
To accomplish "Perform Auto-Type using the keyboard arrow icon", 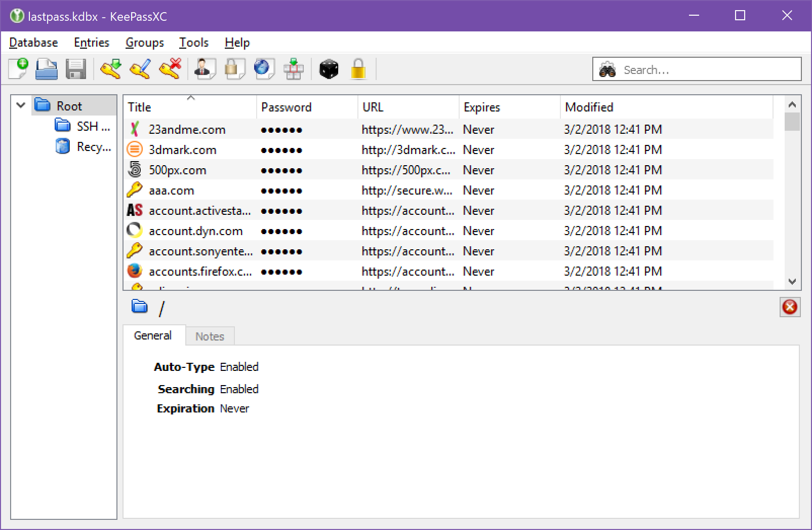I will point(293,69).
